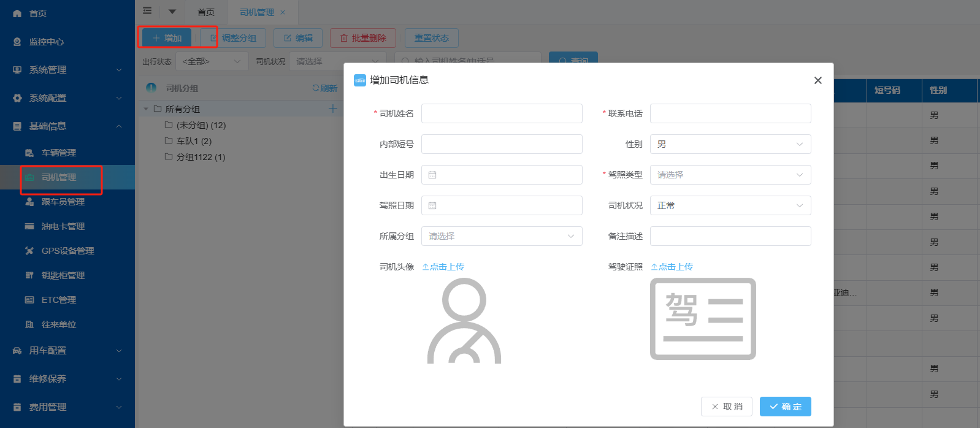980x428 pixels.
Task: Switch to the 首页 tab
Action: [x=206, y=12]
